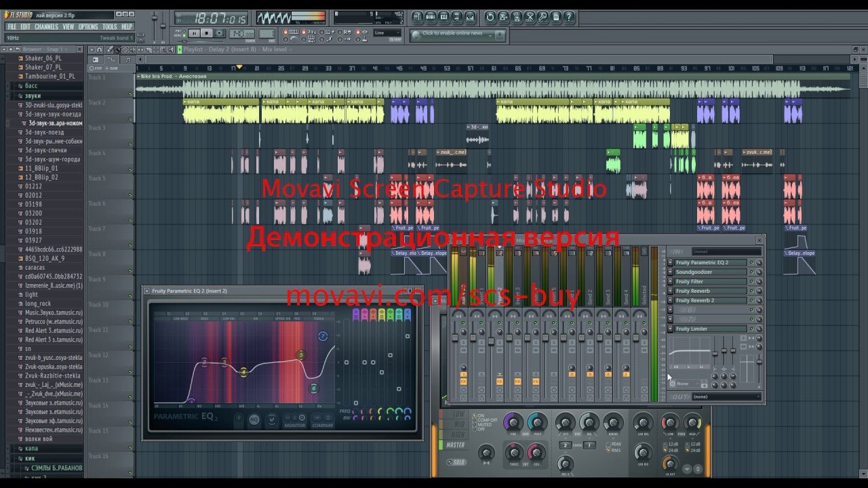Screen dimensions: 868x488
Task: Toggle the SOLO switch in compressor
Action: click(457, 462)
